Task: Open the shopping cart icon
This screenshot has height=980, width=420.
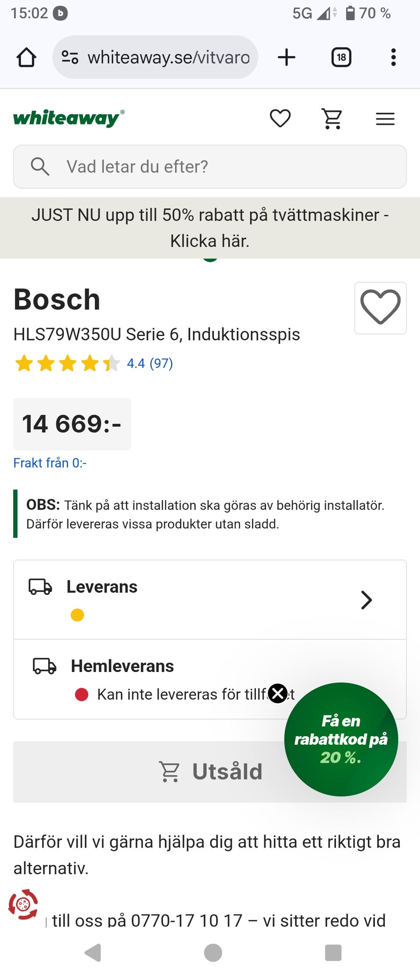Action: [x=332, y=119]
